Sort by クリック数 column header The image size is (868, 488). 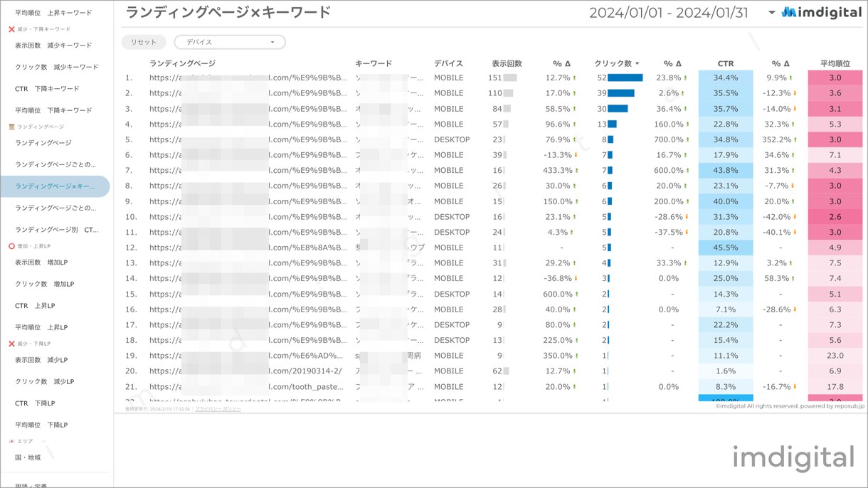click(613, 63)
